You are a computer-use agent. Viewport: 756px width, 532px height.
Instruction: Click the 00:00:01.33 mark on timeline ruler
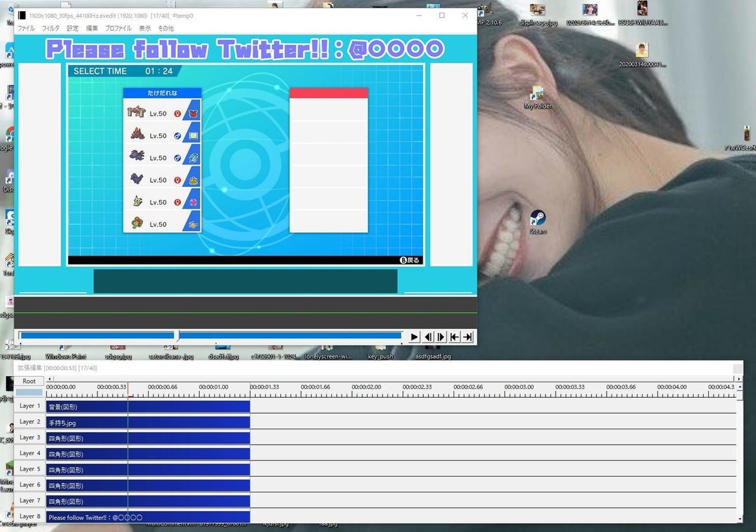[264, 387]
